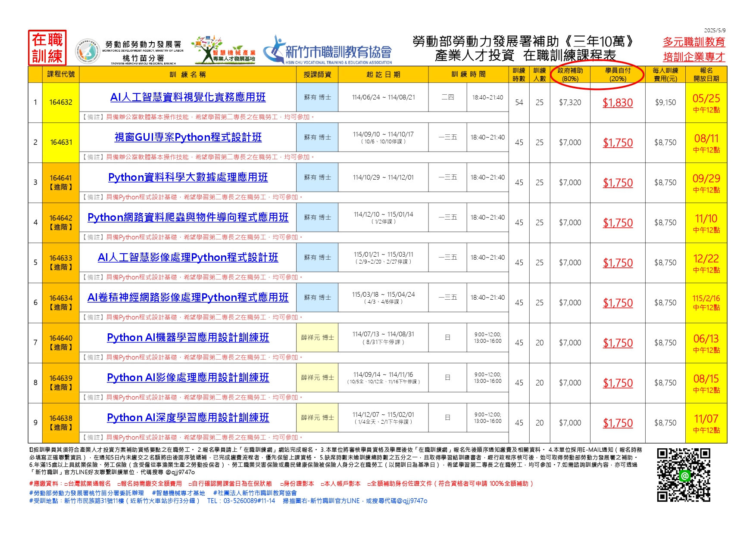Screen dimensions: 756x534
Task: Click the $9,150 training fee cell
Action: coord(665,102)
